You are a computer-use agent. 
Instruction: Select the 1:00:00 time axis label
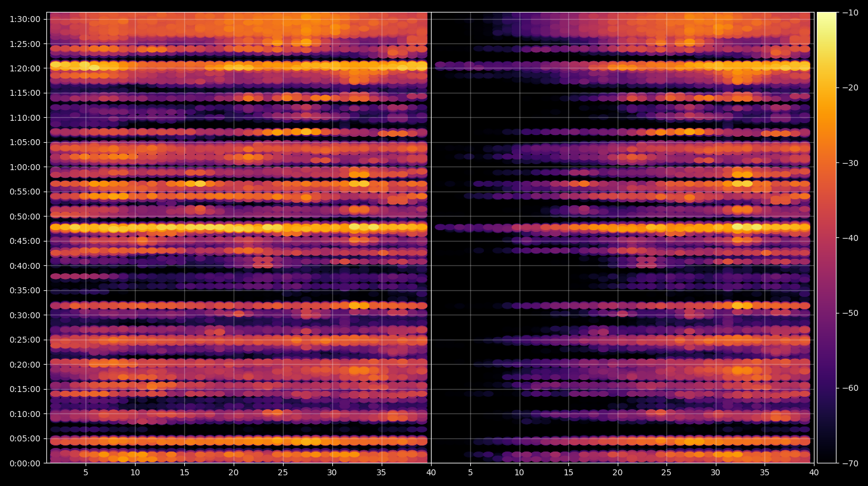click(x=25, y=167)
